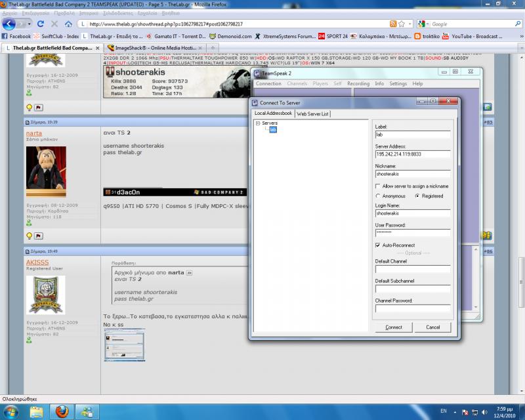Image resolution: width=525 pixels, height=420 pixels.
Task: Open the bookmark star history dropdown arrow
Action: click(x=409, y=24)
